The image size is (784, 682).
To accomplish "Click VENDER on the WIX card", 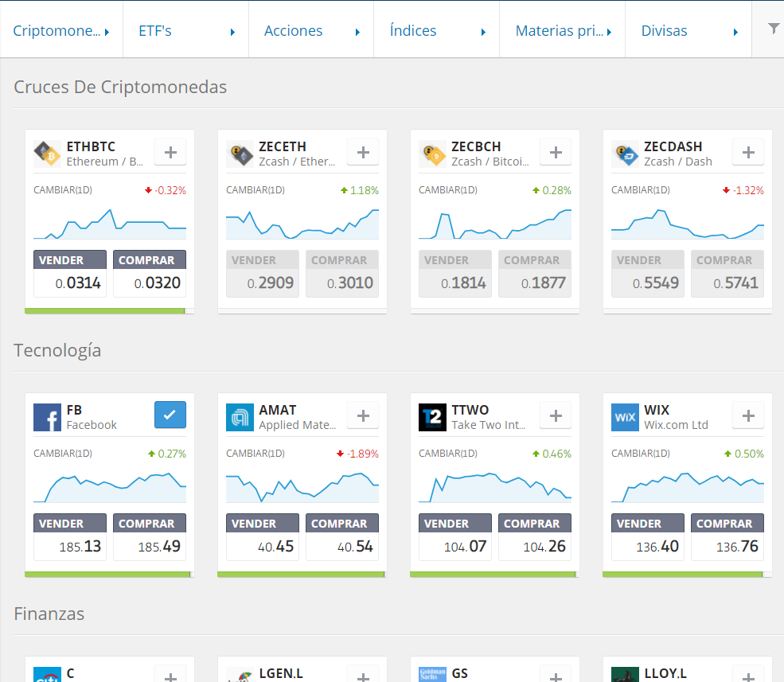I will pos(648,537).
